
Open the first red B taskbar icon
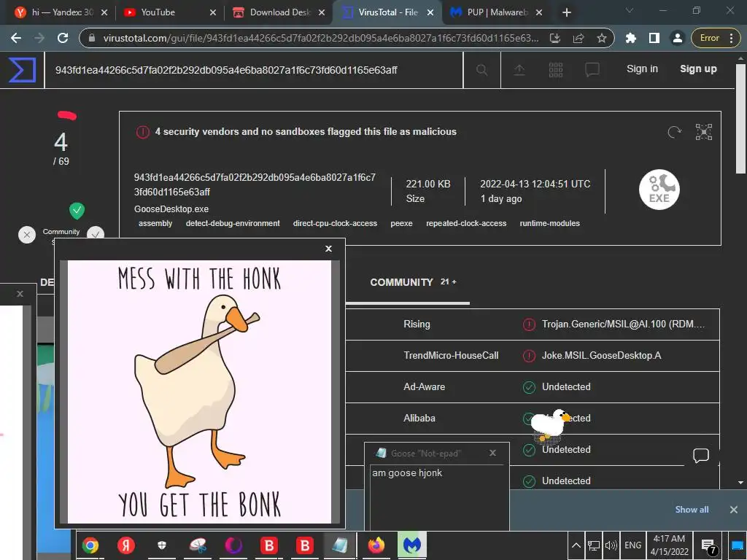tap(269, 545)
